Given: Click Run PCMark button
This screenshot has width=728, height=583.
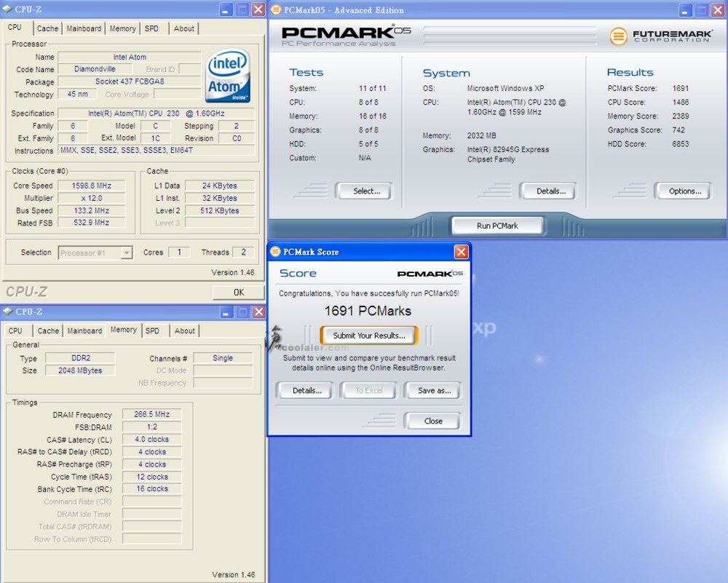Looking at the screenshot, I should [x=497, y=226].
